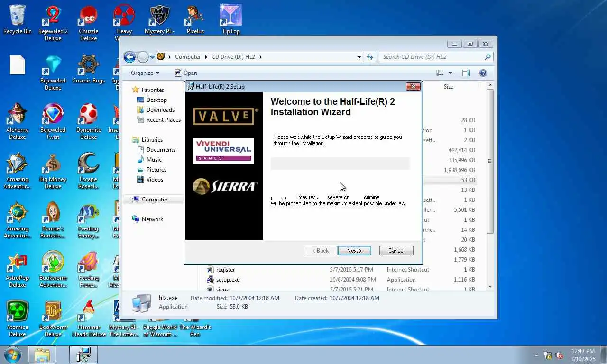Click the Open toolbar command
The image size is (607, 364).
point(185,73)
